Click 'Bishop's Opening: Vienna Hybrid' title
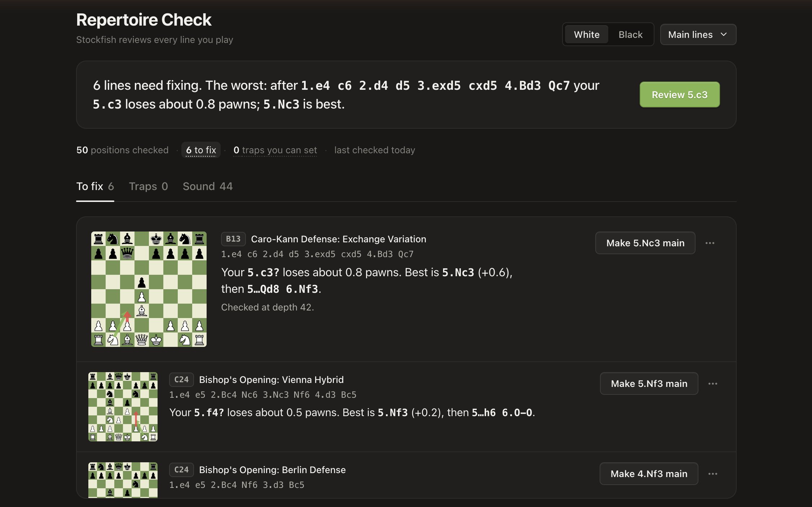This screenshot has height=507, width=812. pyautogui.click(x=271, y=380)
